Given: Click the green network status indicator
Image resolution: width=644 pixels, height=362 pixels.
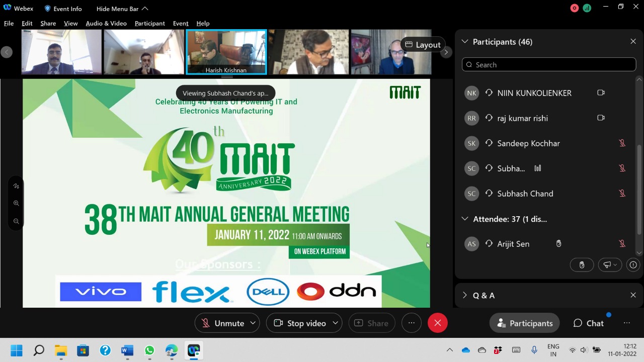Looking at the screenshot, I should pos(587,8).
